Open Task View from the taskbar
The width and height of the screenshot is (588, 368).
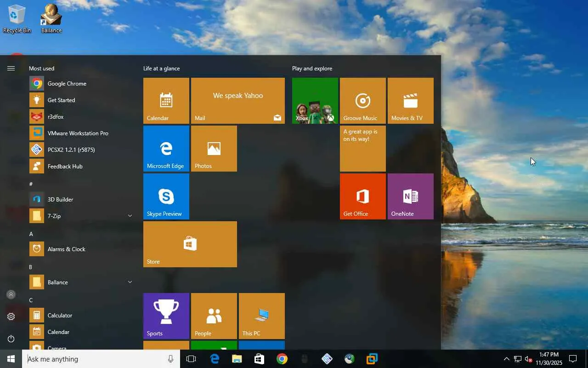click(x=191, y=359)
